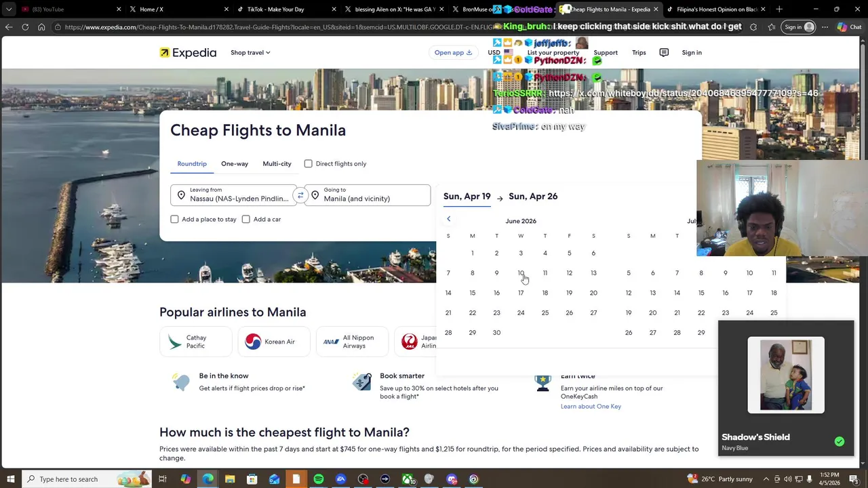Viewport: 868px width, 488px height.
Task: Enable Direct flights only checkbox
Action: 309,163
